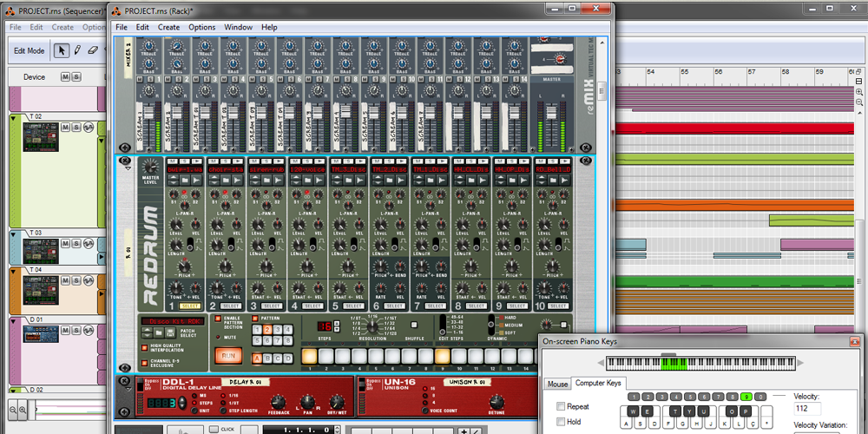Screen dimensions: 868x434
Task: Switch to the Mouse tab in Piano Keys
Action: tap(557, 384)
